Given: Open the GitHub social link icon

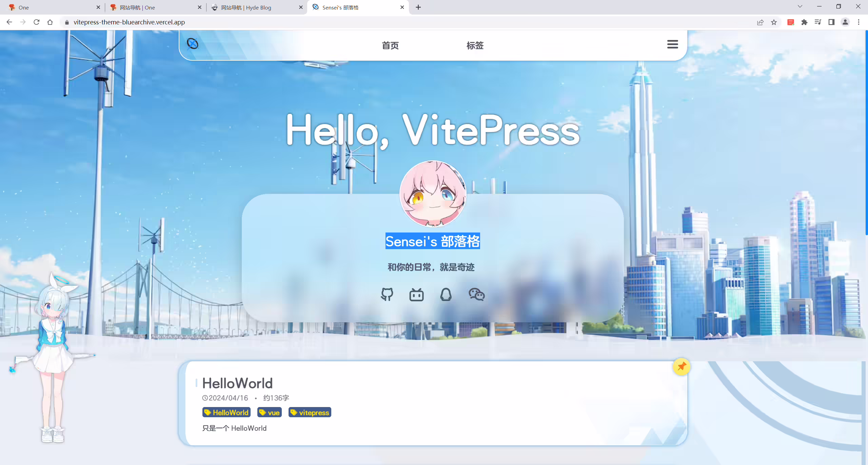Looking at the screenshot, I should 387,294.
